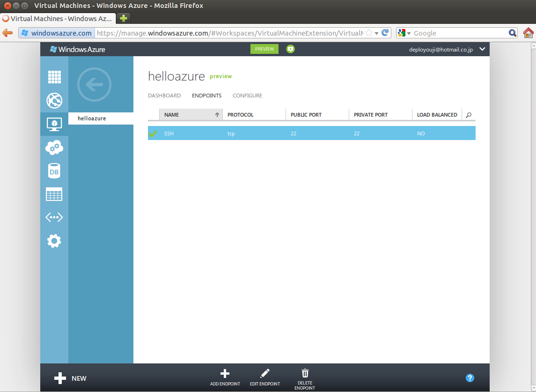
Task: Click the preview label beside helloazure
Action: (221, 76)
